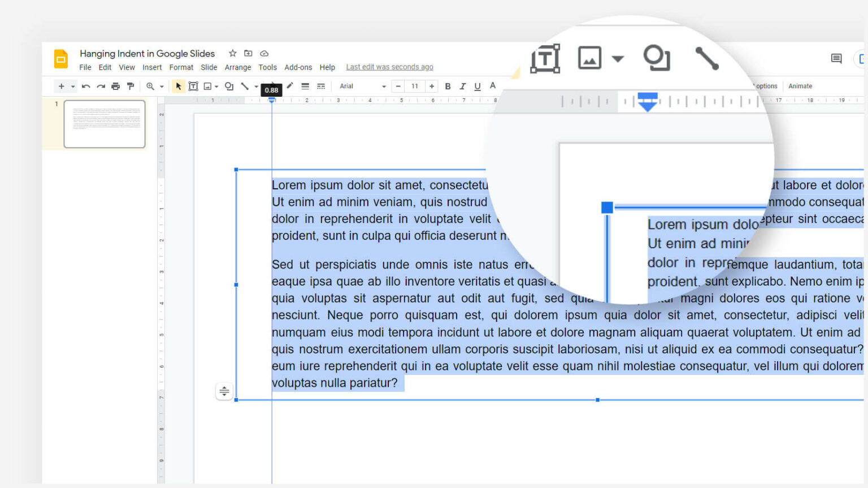This screenshot has width=868, height=488.
Task: Expand the line type dropdown arrow
Action: coord(256,87)
